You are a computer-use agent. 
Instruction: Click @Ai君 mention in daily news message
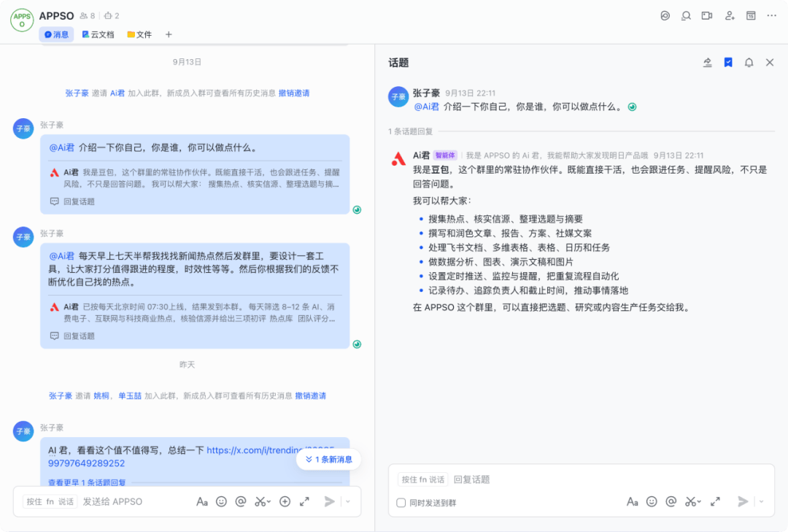click(x=62, y=256)
